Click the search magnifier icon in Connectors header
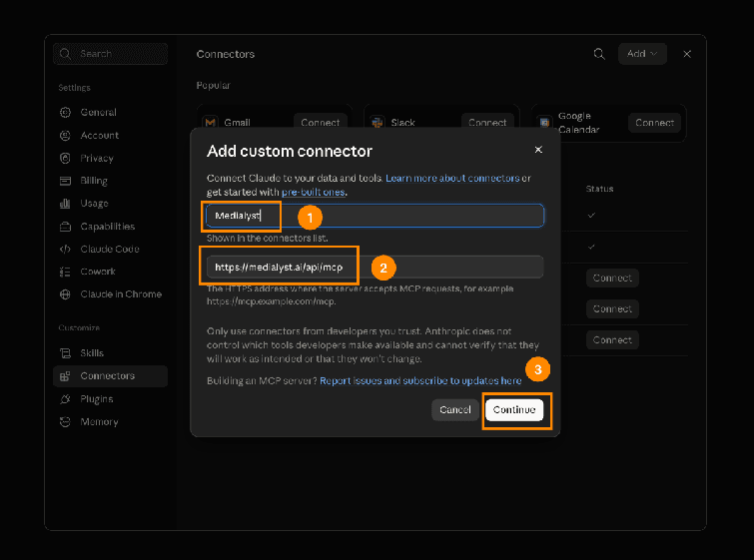 pyautogui.click(x=599, y=54)
